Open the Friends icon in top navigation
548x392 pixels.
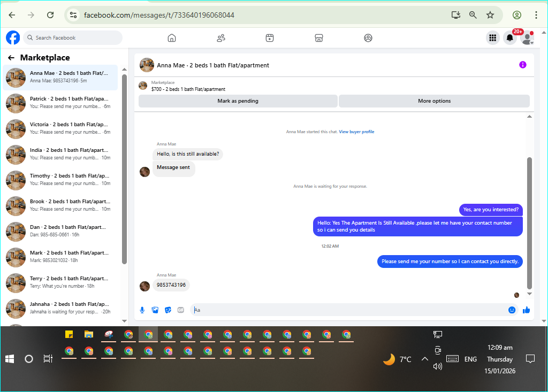(x=221, y=38)
